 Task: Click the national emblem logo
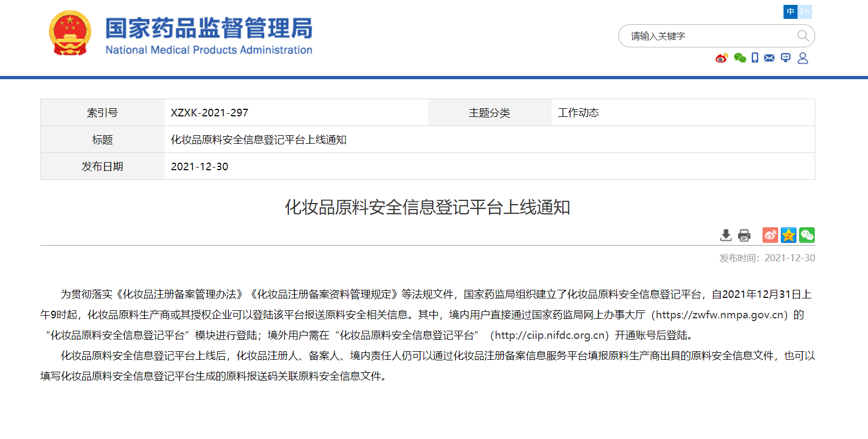pos(69,33)
